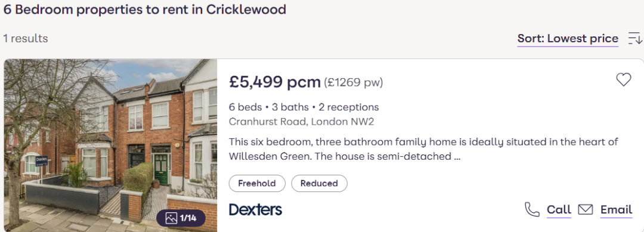Viewport: 644px width, 232px height.
Task: Open the Sort: Lowest price dropdown
Action: click(568, 39)
